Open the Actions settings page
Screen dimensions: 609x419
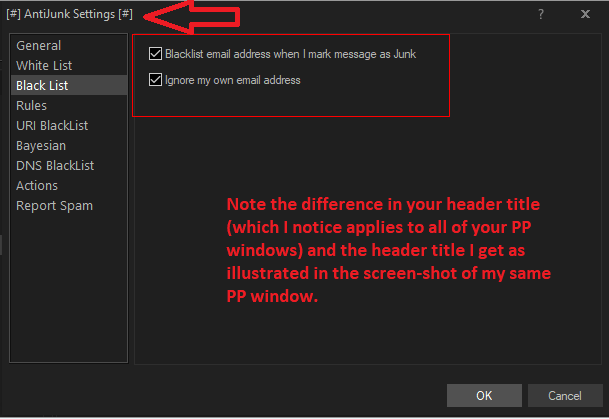68,186
